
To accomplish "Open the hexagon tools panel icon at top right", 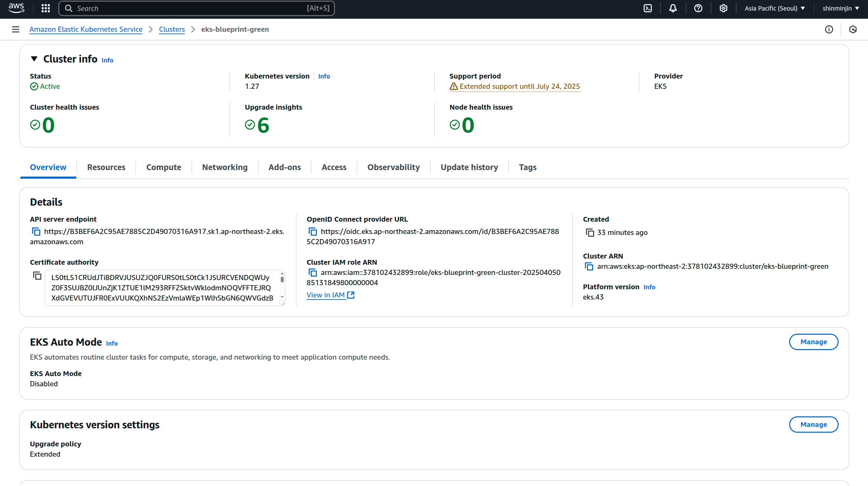I will [x=853, y=29].
